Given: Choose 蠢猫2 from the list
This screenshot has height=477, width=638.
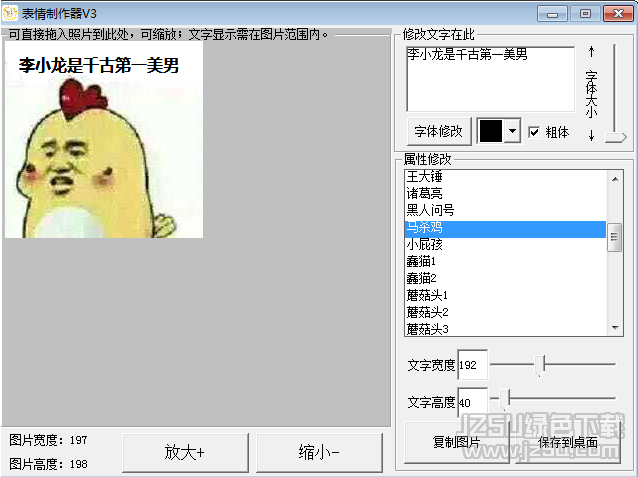Looking at the screenshot, I should (505, 278).
